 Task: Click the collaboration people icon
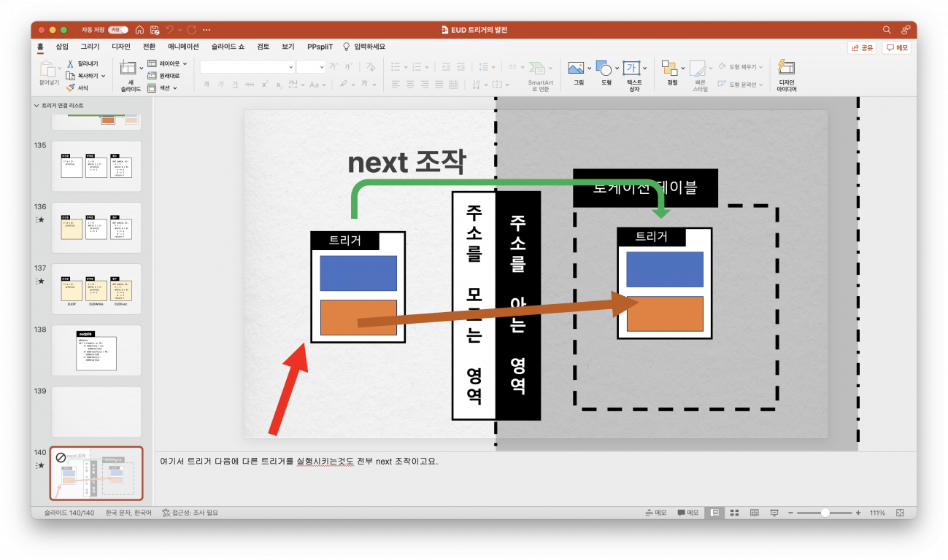pyautogui.click(x=906, y=30)
